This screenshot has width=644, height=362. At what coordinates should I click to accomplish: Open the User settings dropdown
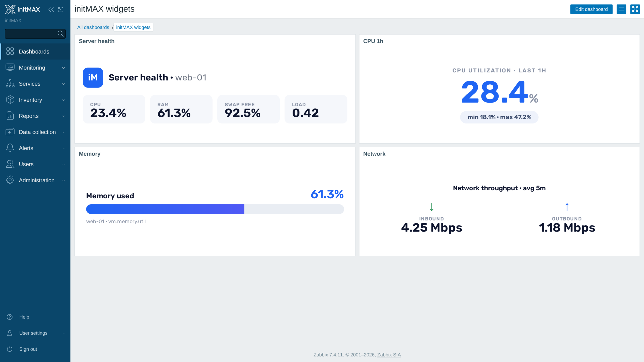pos(35,333)
